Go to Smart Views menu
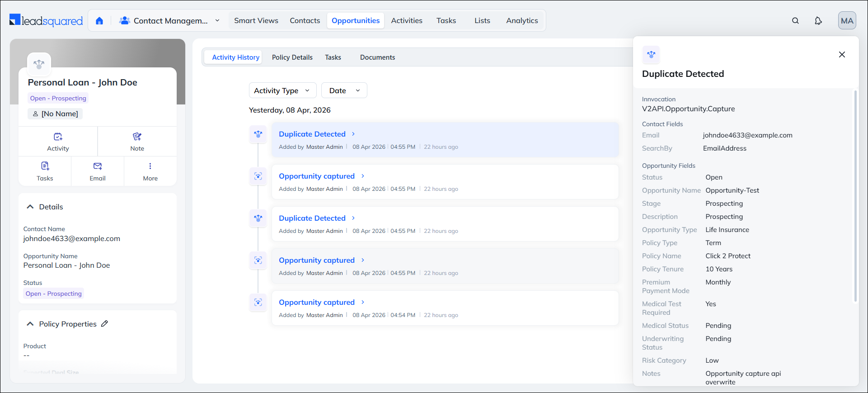 pyautogui.click(x=256, y=21)
